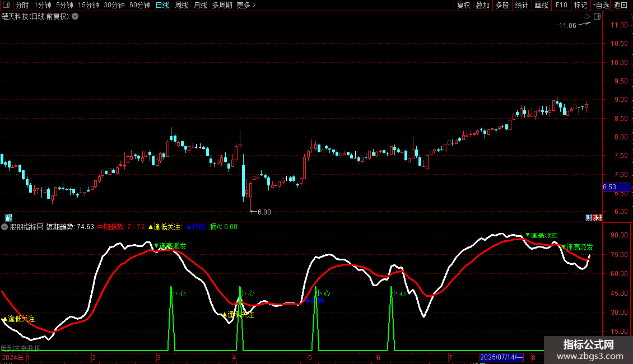The height and width of the screenshot is (364, 633).
Task: Click the 6.53 price axis marker
Action: 616,187
